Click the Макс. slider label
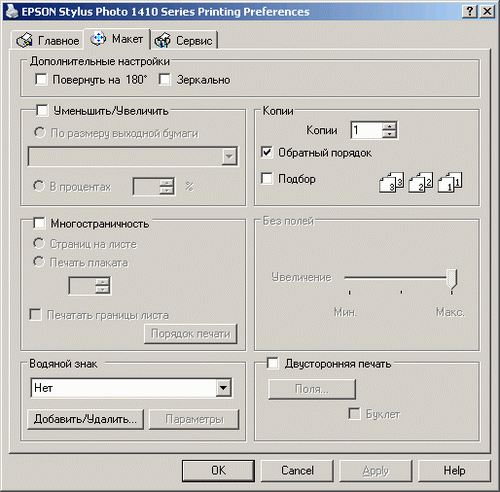The image size is (500, 492). (450, 312)
